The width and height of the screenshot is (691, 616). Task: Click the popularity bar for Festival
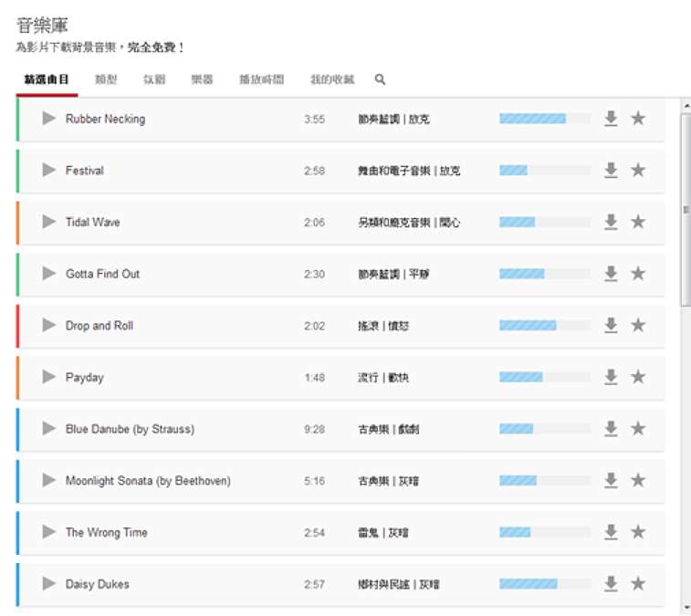(544, 171)
